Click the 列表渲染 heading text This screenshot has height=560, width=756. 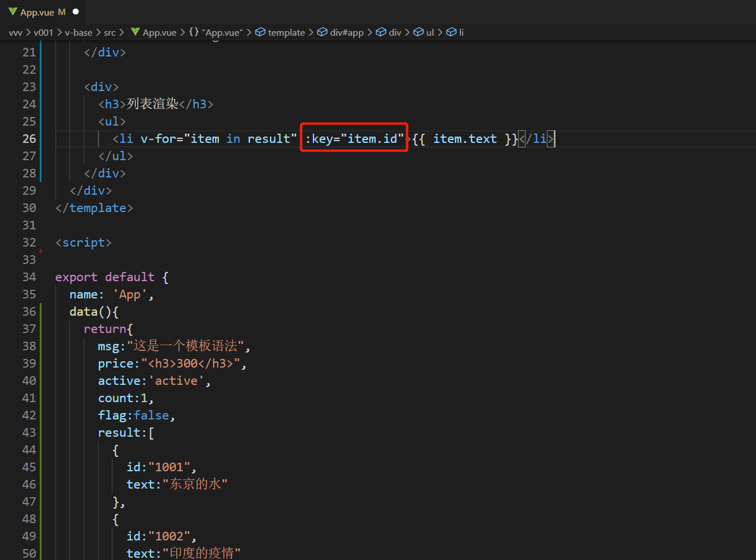tap(153, 104)
